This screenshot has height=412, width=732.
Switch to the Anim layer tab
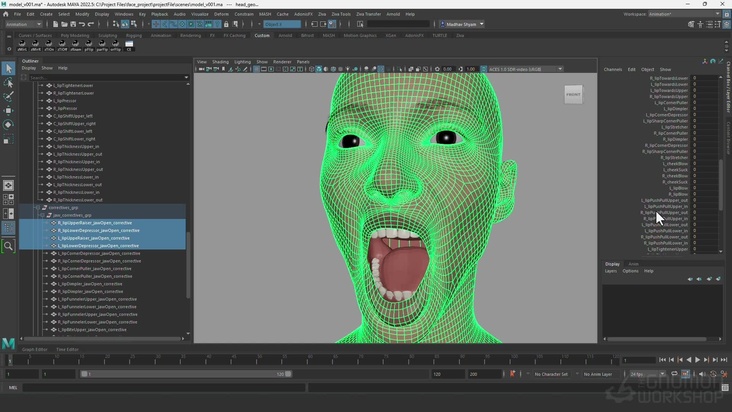pos(633,264)
